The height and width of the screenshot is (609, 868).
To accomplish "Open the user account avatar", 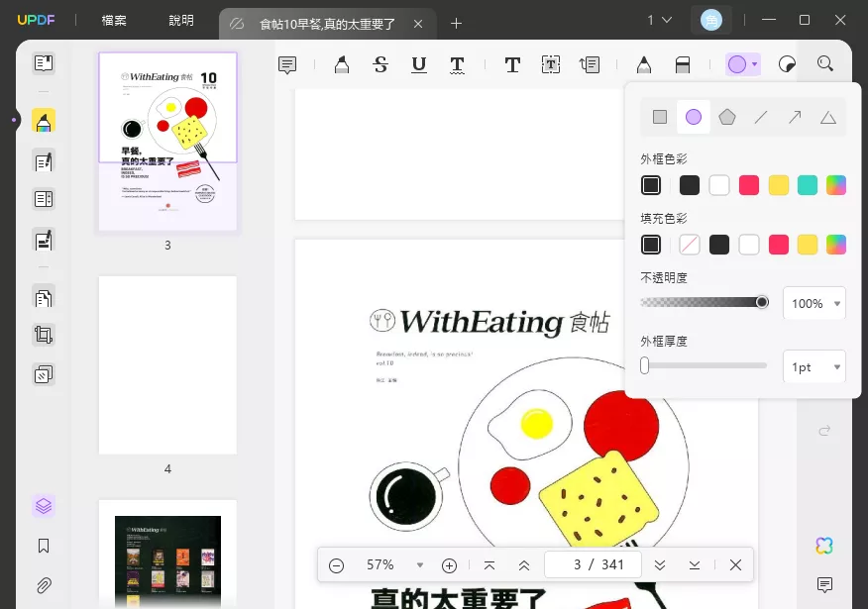I will point(711,21).
